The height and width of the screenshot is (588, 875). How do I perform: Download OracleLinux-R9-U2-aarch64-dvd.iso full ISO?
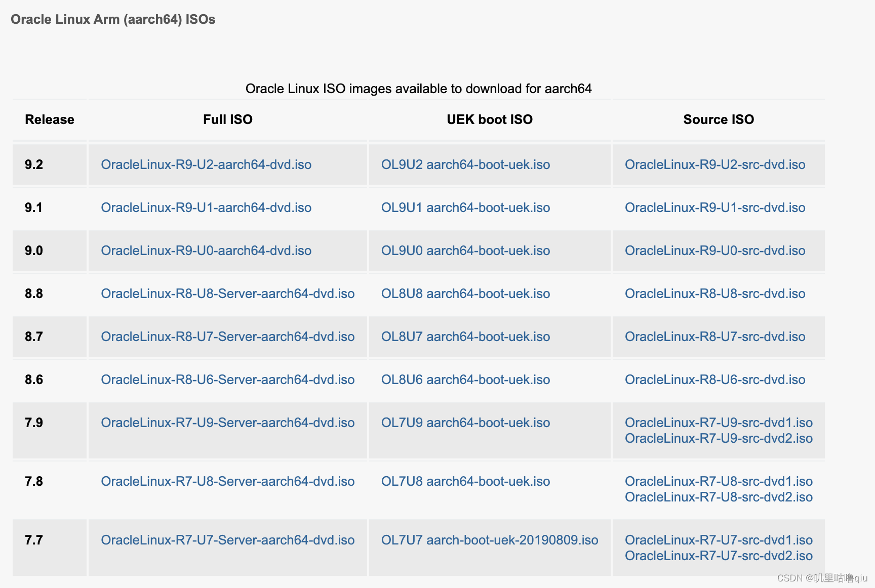pyautogui.click(x=207, y=164)
